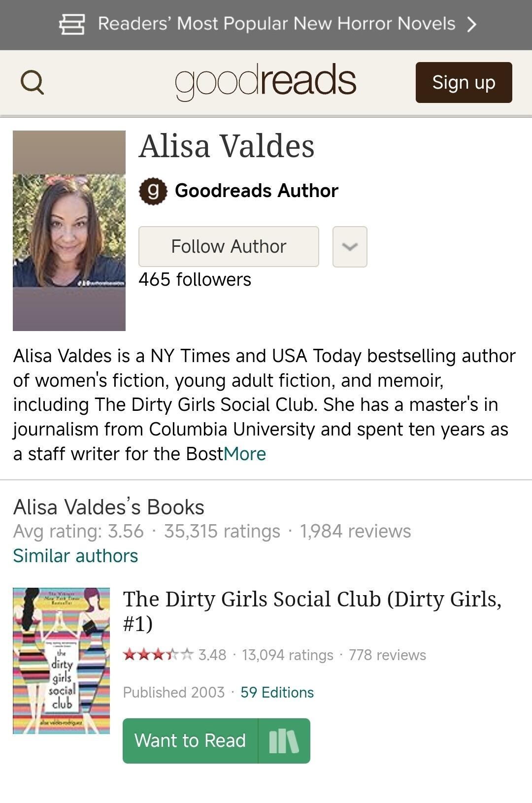Tap the banner right chevron arrow
The image size is (532, 803).
(471, 24)
